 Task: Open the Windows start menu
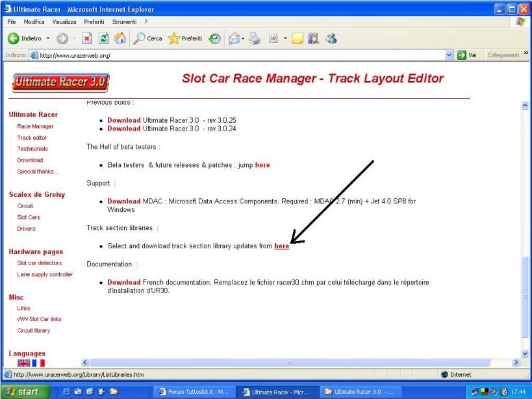[x=25, y=392]
